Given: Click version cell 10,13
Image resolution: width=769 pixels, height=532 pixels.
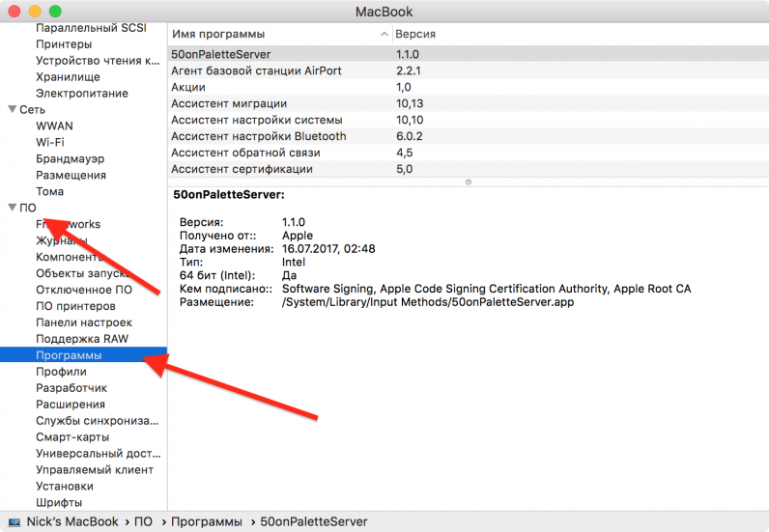Looking at the screenshot, I should (x=410, y=103).
